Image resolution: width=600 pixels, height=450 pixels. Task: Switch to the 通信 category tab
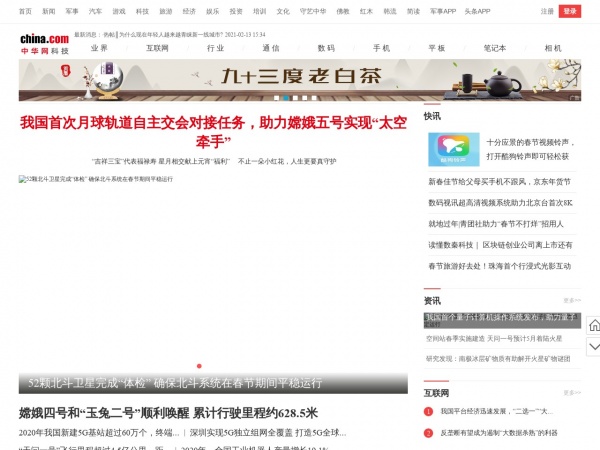tap(271, 48)
